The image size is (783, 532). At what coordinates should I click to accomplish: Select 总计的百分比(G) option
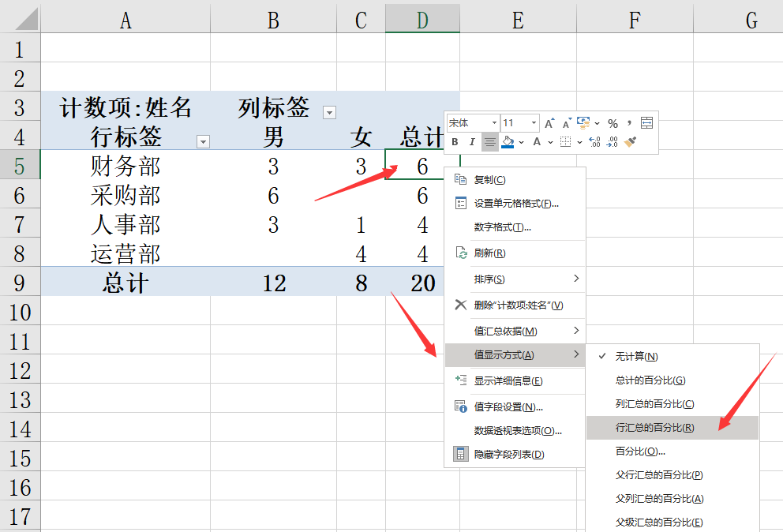pos(672,380)
